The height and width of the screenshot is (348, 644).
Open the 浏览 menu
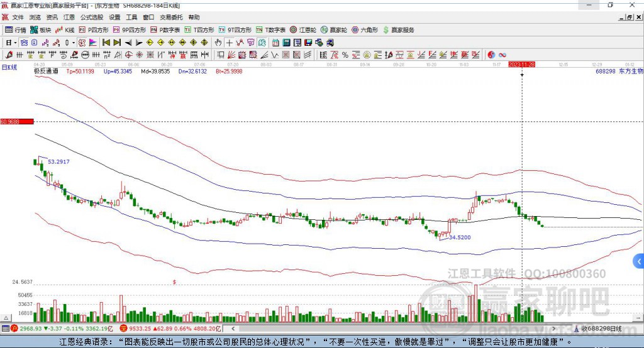[35, 17]
